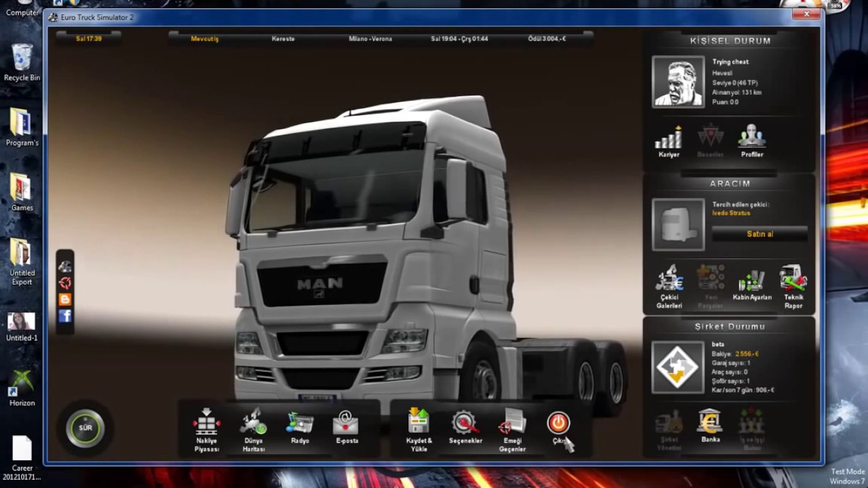868x488 pixels.
Task: Click the Kar/son 7 gün profit line
Action: pos(743,390)
